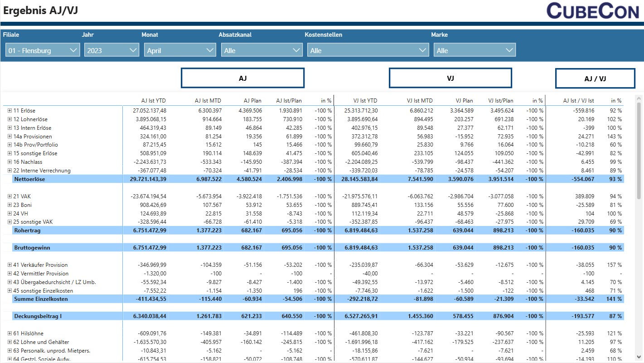The width and height of the screenshot is (644, 363).
Task: Expand the 14a Provisionen row
Action: [x=10, y=137]
